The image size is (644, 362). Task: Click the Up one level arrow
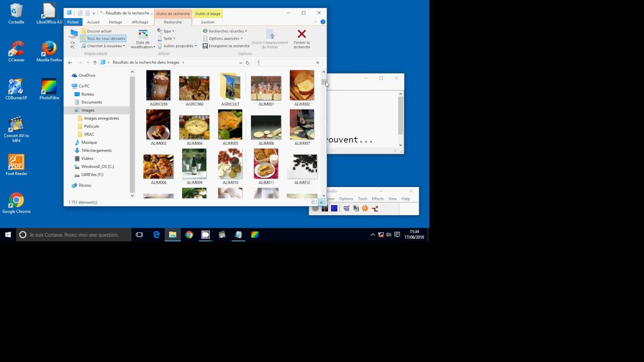pyautogui.click(x=95, y=62)
